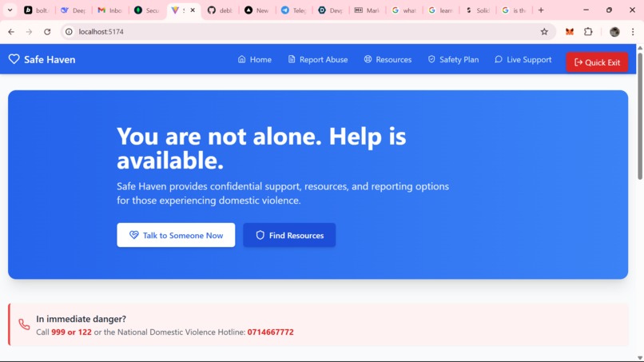Click the 'You are not alone' headline

[x=261, y=148]
